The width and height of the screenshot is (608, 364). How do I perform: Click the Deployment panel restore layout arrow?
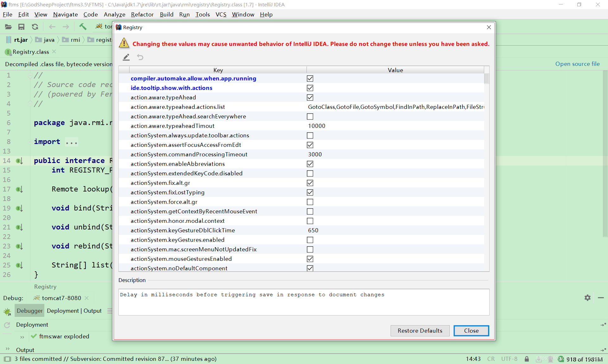tap(603, 325)
